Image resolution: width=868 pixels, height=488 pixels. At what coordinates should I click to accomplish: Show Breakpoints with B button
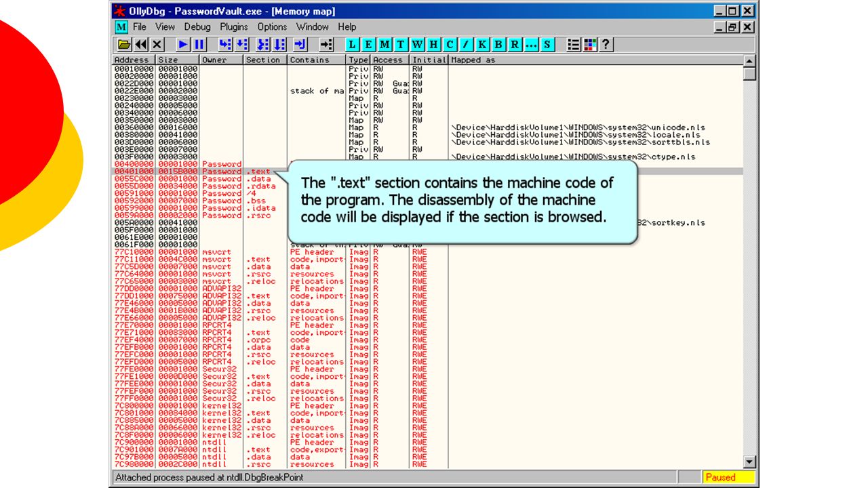(x=498, y=45)
